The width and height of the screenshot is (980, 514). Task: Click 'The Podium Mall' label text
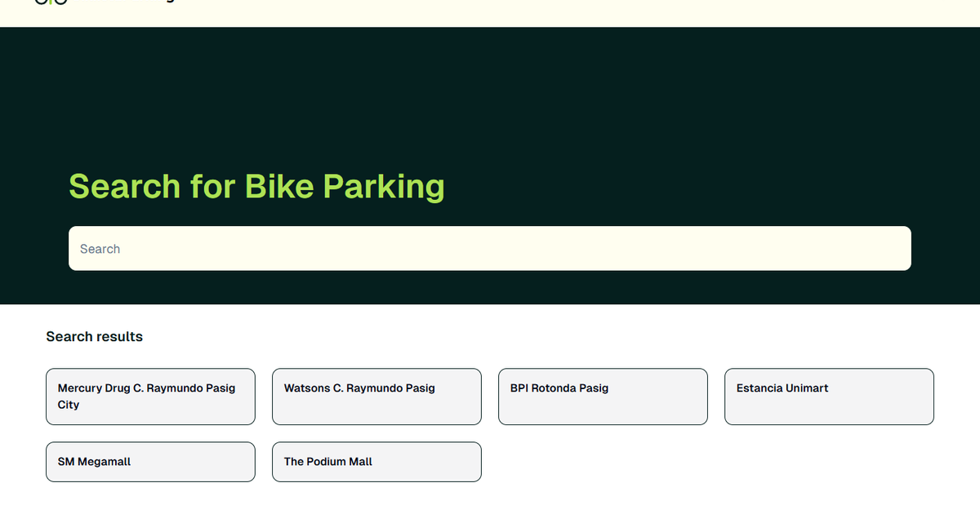tap(327, 462)
